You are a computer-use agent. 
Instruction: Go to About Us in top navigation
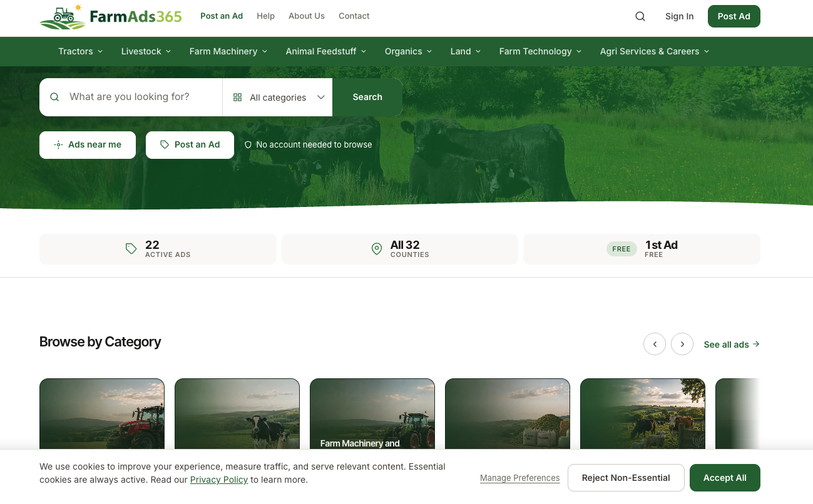307,16
